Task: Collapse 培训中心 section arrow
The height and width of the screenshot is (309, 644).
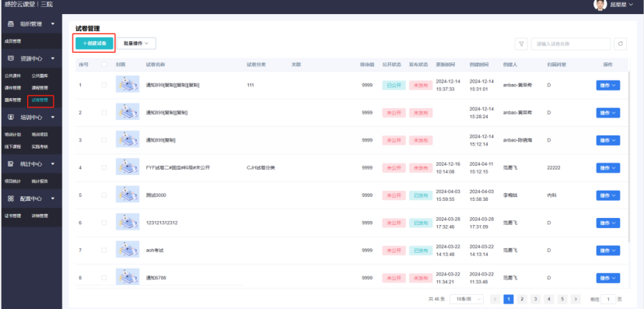Action: pyautogui.click(x=53, y=117)
